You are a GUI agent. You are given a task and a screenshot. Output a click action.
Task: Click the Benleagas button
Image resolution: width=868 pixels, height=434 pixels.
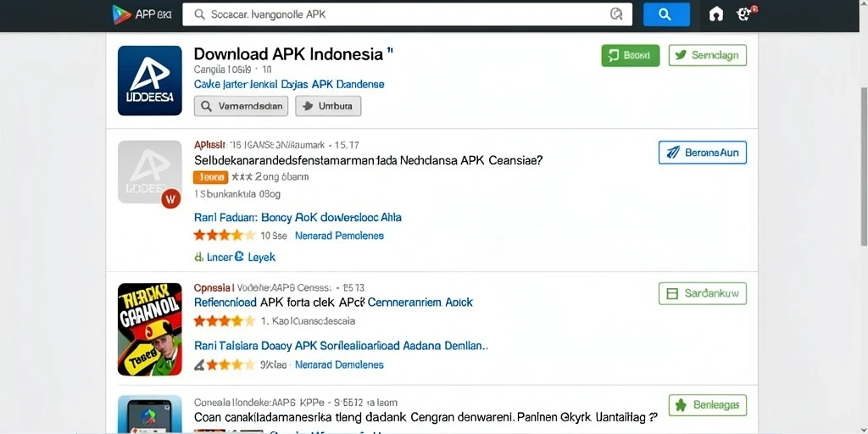click(708, 405)
